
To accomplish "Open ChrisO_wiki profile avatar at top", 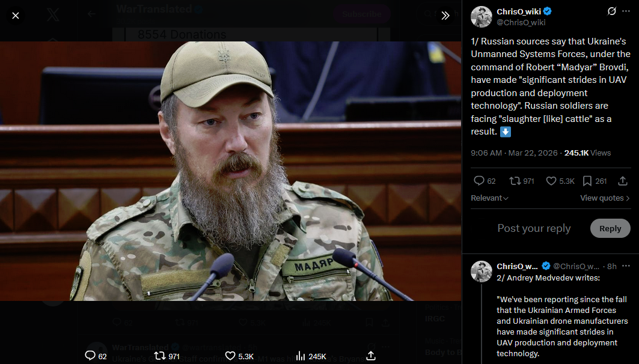I will 482,17.
